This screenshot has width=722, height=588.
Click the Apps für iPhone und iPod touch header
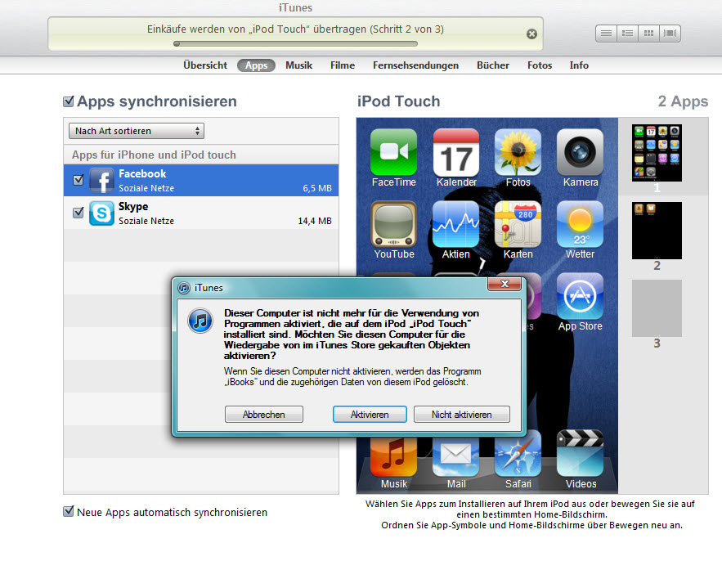(201, 155)
